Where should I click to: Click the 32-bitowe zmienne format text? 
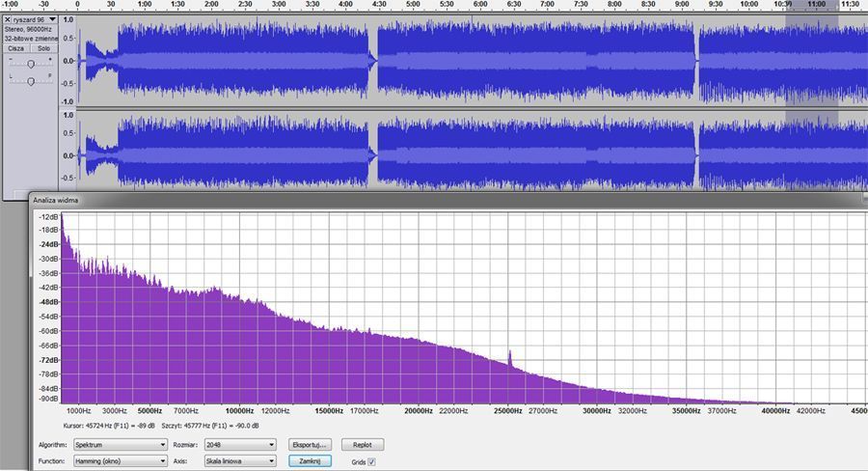(x=31, y=39)
